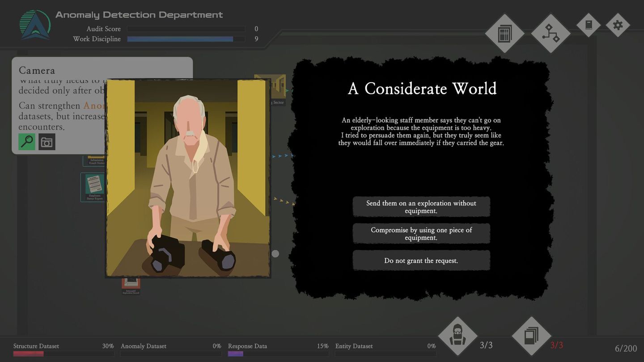Select the Employee Status Report card
Screen dimensions: 644x362
[x=93, y=187]
